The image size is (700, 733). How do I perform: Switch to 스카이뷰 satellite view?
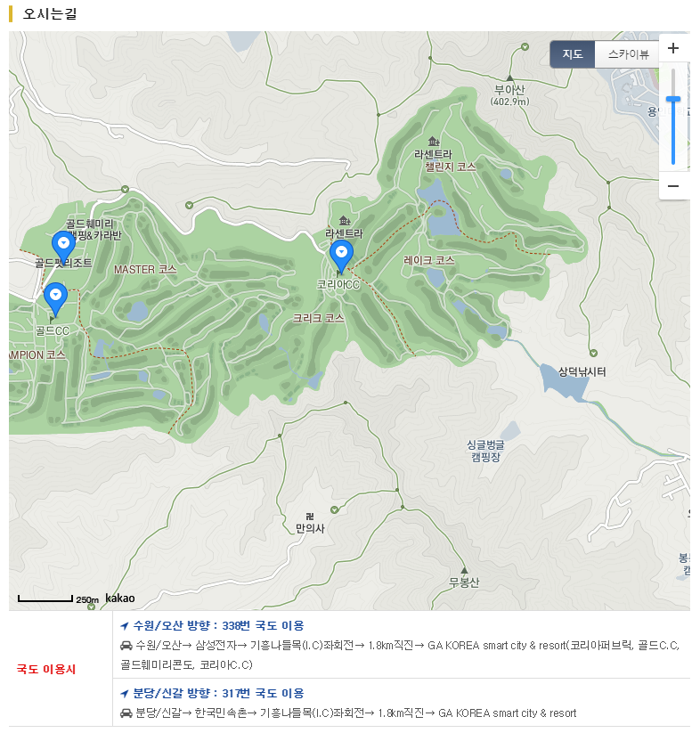tap(628, 54)
